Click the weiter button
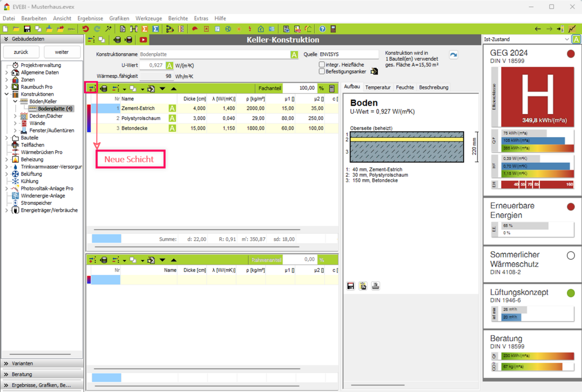 [x=62, y=52]
